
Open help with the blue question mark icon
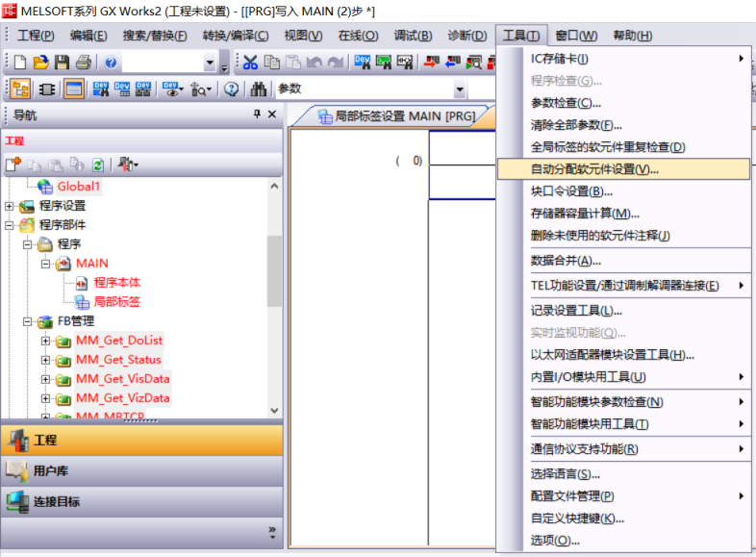pyautogui.click(x=111, y=63)
